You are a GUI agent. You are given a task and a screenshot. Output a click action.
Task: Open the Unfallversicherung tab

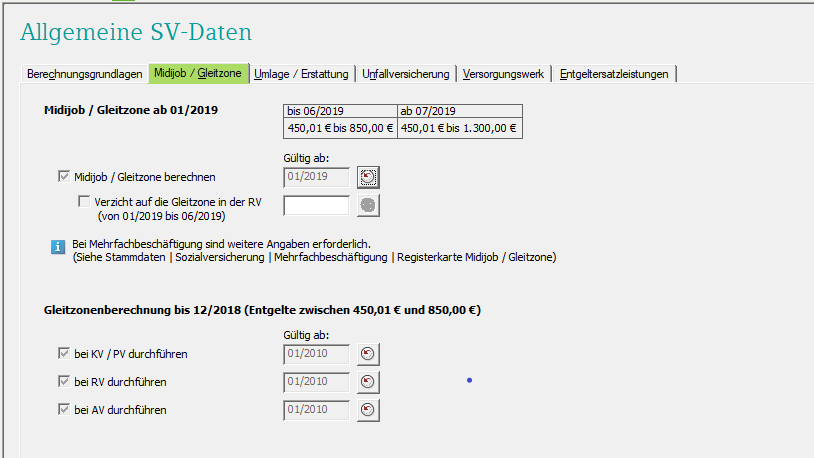(406, 74)
